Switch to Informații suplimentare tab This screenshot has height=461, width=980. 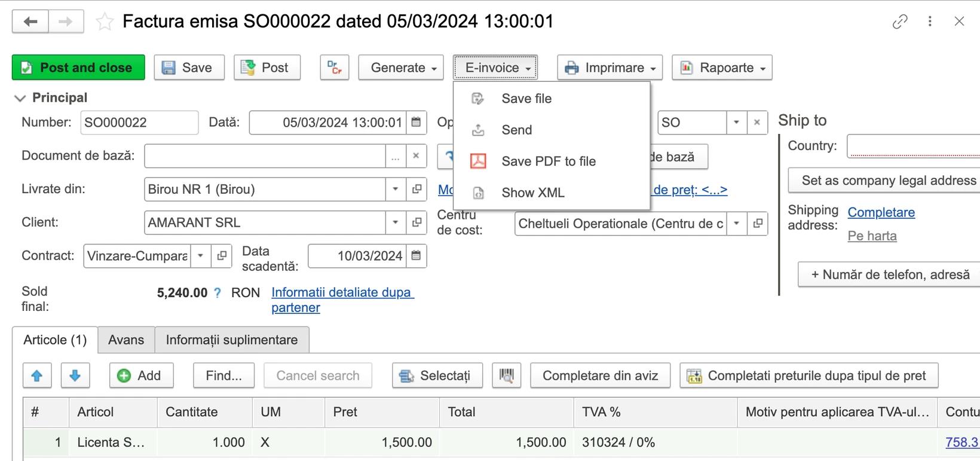click(x=232, y=340)
